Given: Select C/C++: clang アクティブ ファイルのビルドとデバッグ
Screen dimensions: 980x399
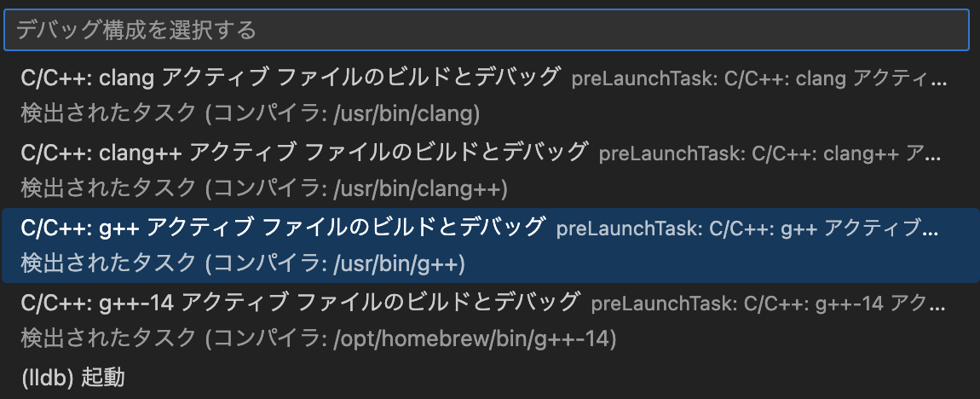Looking at the screenshot, I should pyautogui.click(x=291, y=78).
